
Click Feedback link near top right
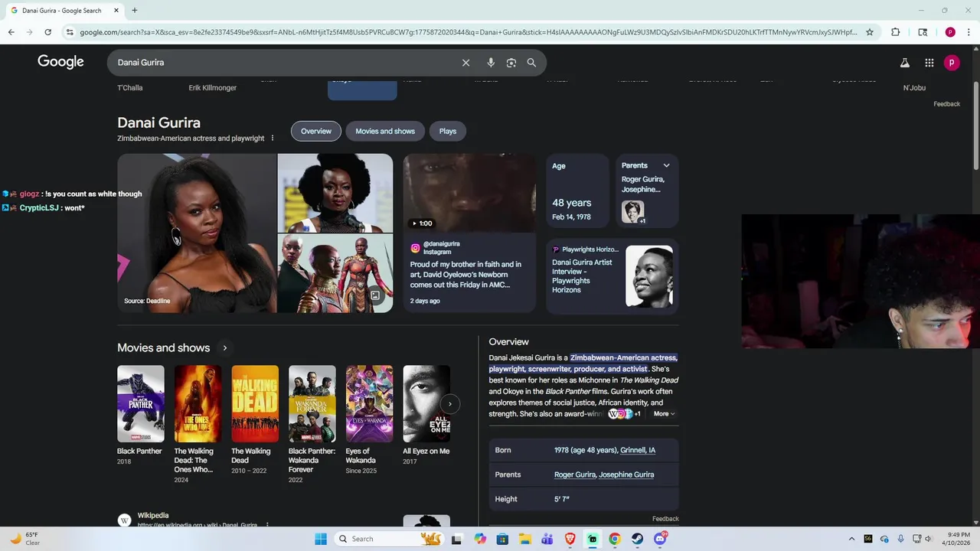[946, 104]
